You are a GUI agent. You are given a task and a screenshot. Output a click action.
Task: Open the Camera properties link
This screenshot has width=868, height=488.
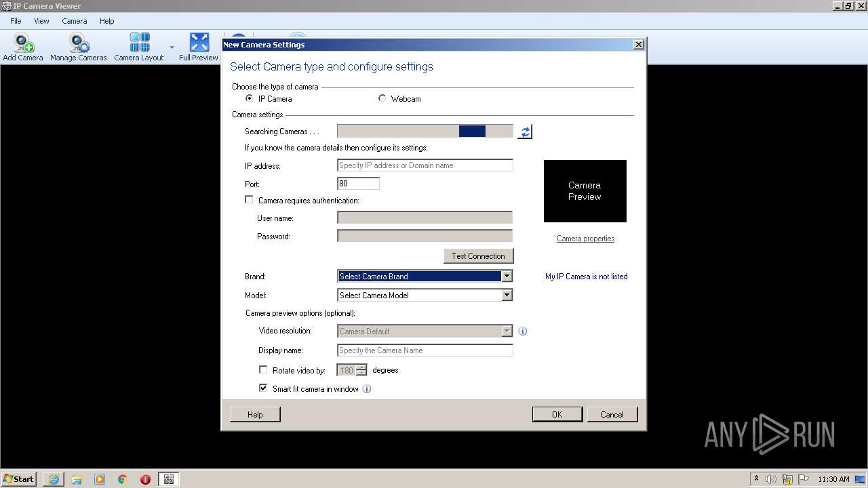(x=586, y=239)
